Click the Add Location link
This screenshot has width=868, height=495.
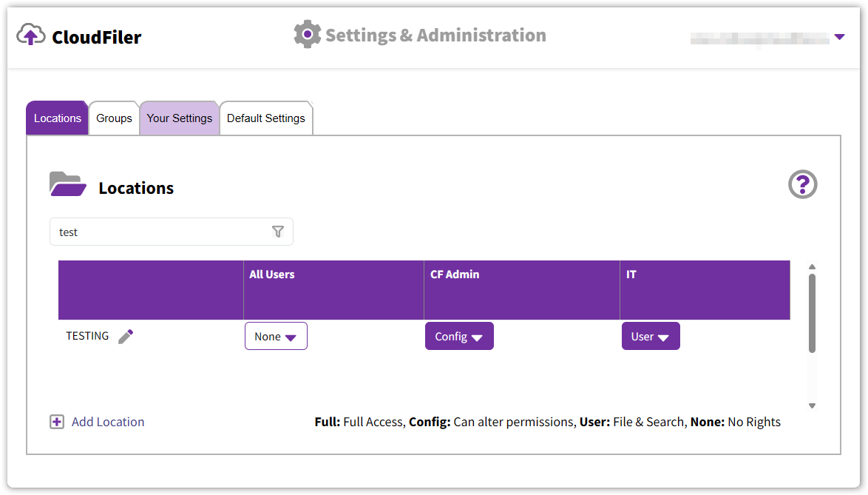coord(108,422)
